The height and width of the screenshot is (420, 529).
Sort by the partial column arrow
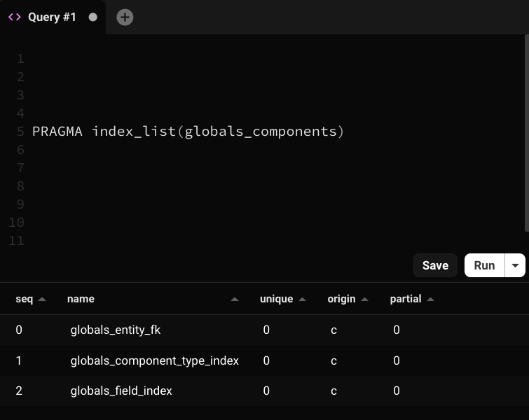pos(430,299)
